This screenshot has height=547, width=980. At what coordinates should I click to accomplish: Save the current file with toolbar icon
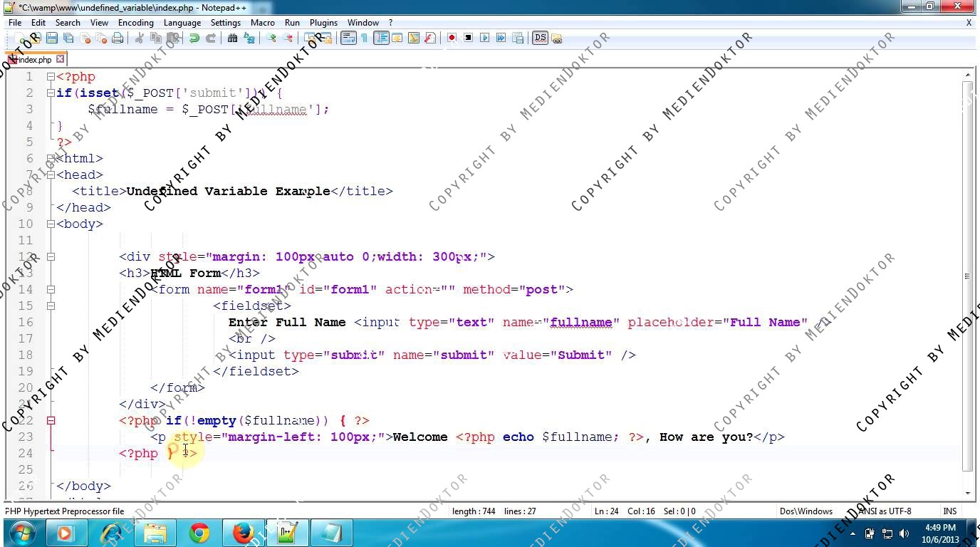[52, 38]
